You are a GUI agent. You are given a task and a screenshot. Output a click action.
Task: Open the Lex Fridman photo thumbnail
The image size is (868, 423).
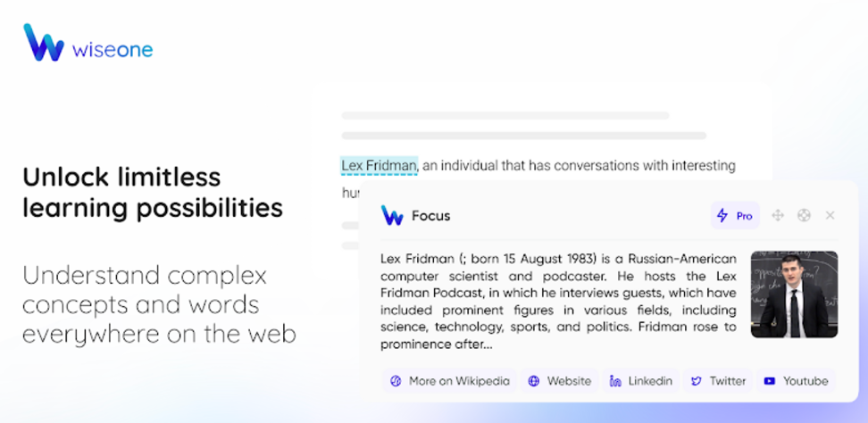click(794, 294)
